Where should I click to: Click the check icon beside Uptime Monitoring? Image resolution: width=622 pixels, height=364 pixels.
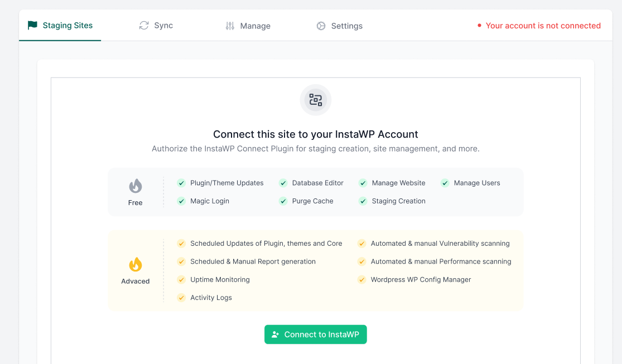click(181, 279)
